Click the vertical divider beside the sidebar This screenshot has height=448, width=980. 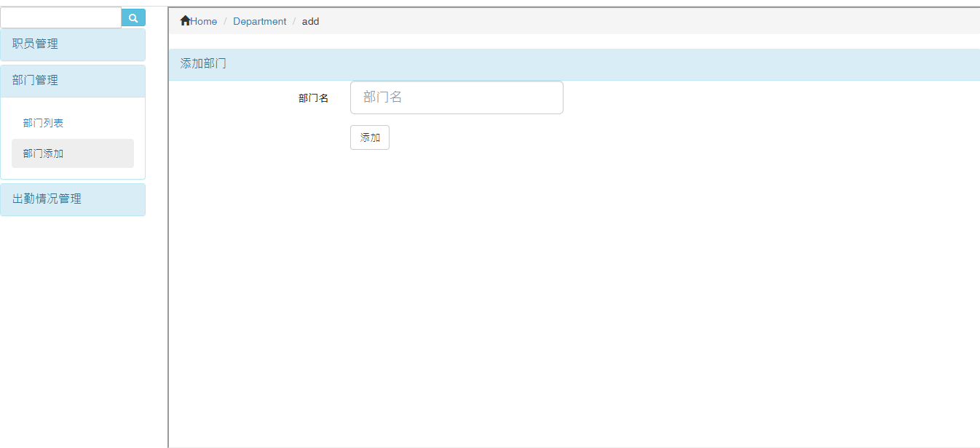point(168,291)
